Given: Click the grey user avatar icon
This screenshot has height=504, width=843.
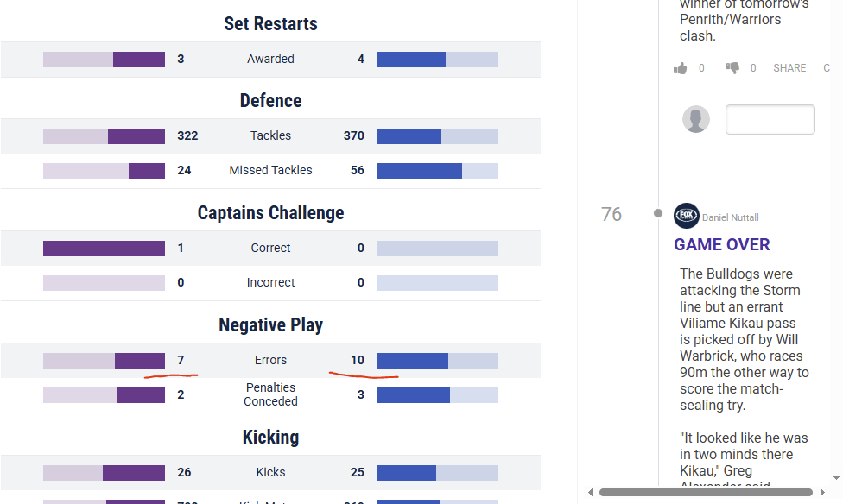Looking at the screenshot, I should (x=696, y=120).
